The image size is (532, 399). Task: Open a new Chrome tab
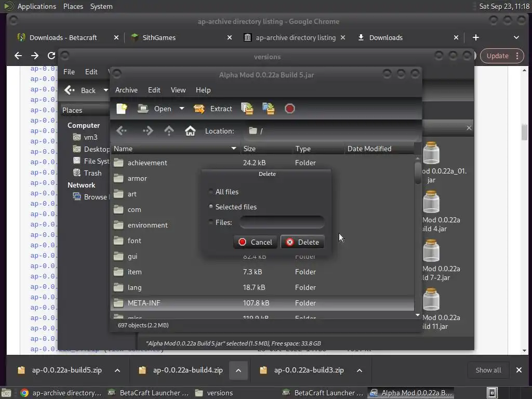(x=476, y=37)
